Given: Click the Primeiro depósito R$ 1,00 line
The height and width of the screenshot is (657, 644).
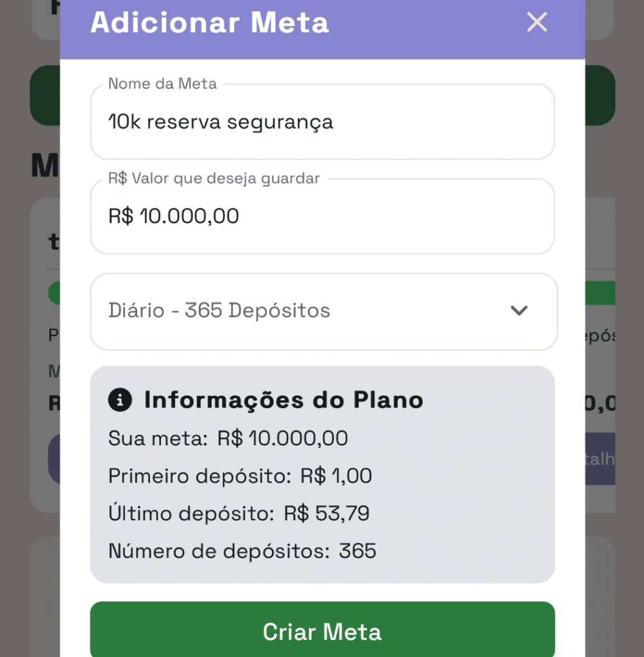Looking at the screenshot, I should pyautogui.click(x=240, y=476).
